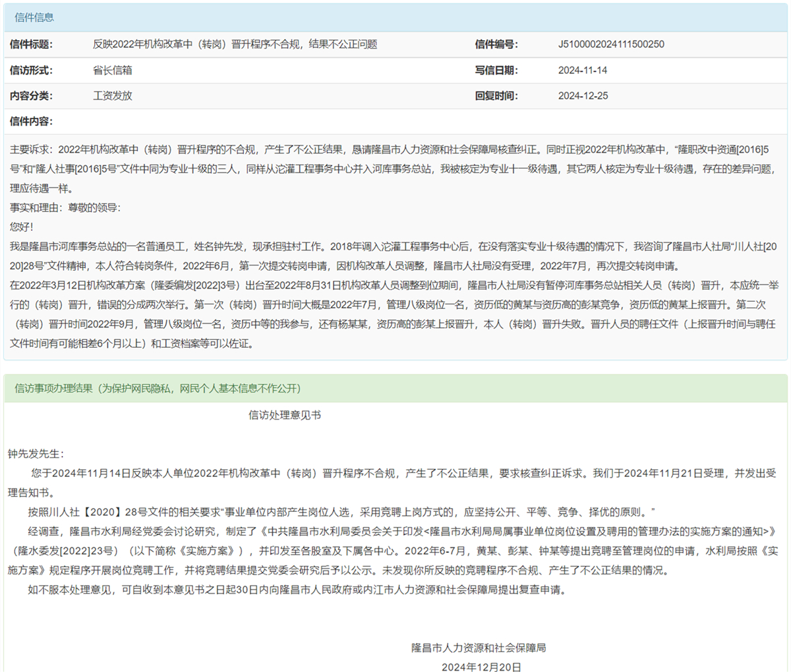791x672 pixels.
Task: Click the 工资发放 category value
Action: tap(112, 96)
